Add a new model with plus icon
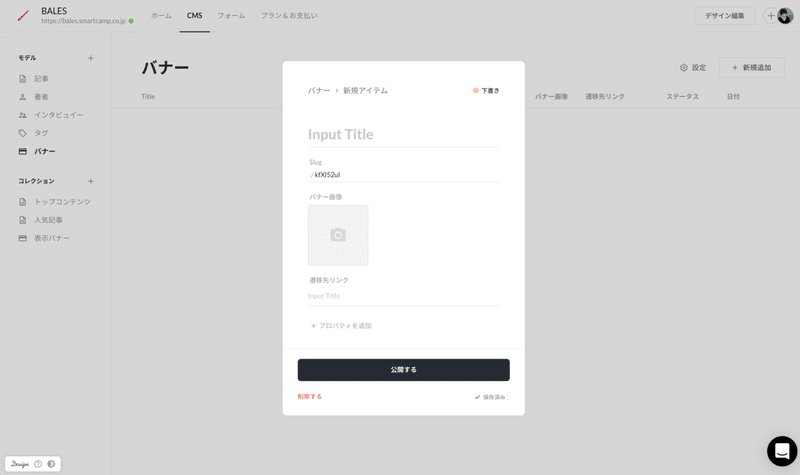This screenshot has width=800, height=475. (x=90, y=58)
